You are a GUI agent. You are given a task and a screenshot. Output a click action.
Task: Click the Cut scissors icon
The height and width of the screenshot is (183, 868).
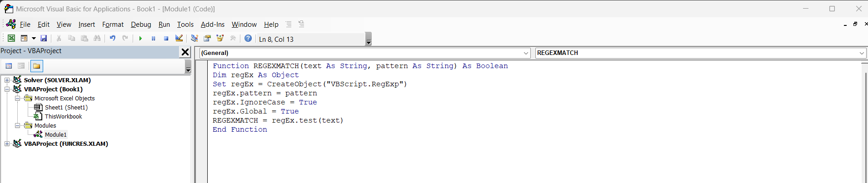[59, 39]
